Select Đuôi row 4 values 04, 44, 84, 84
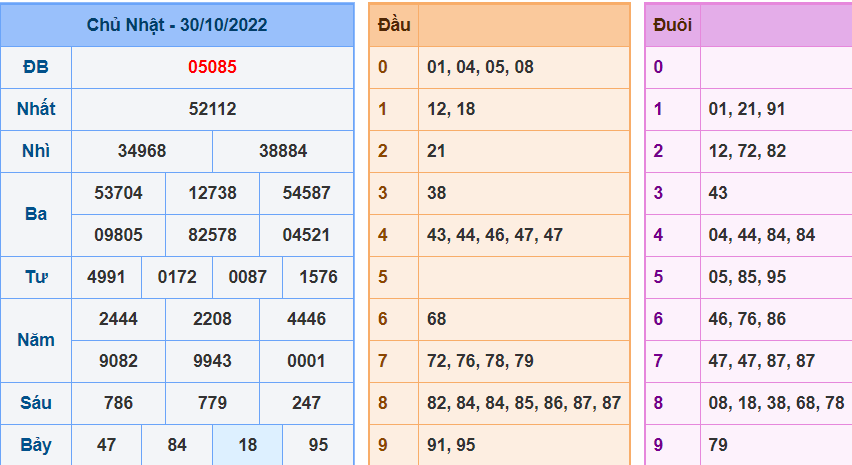 click(762, 235)
